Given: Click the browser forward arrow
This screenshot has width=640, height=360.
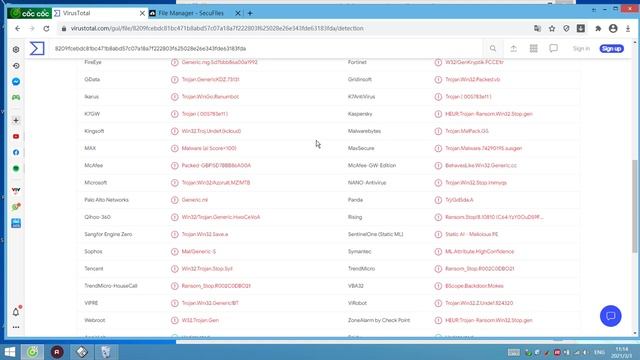Looking at the screenshot, I should click(x=32, y=29).
